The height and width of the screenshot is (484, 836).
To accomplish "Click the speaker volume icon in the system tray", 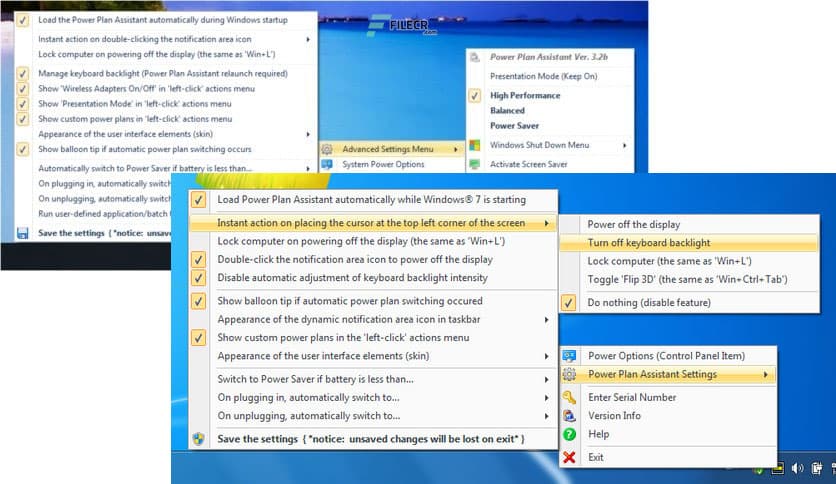I will 797,469.
